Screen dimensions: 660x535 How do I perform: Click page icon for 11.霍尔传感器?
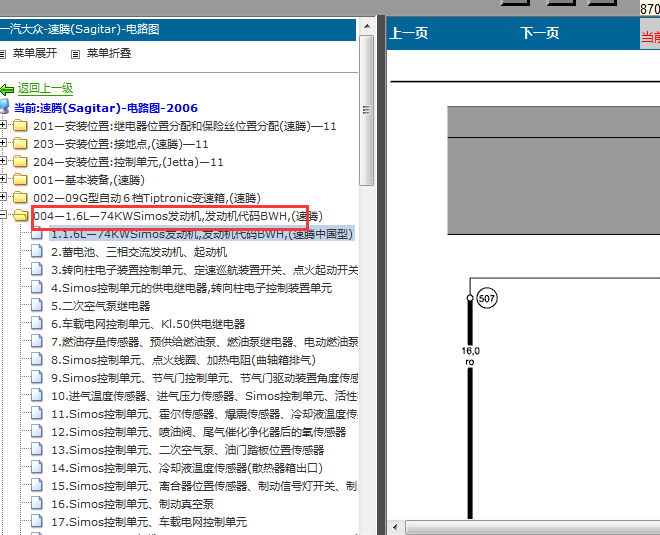click(37, 414)
